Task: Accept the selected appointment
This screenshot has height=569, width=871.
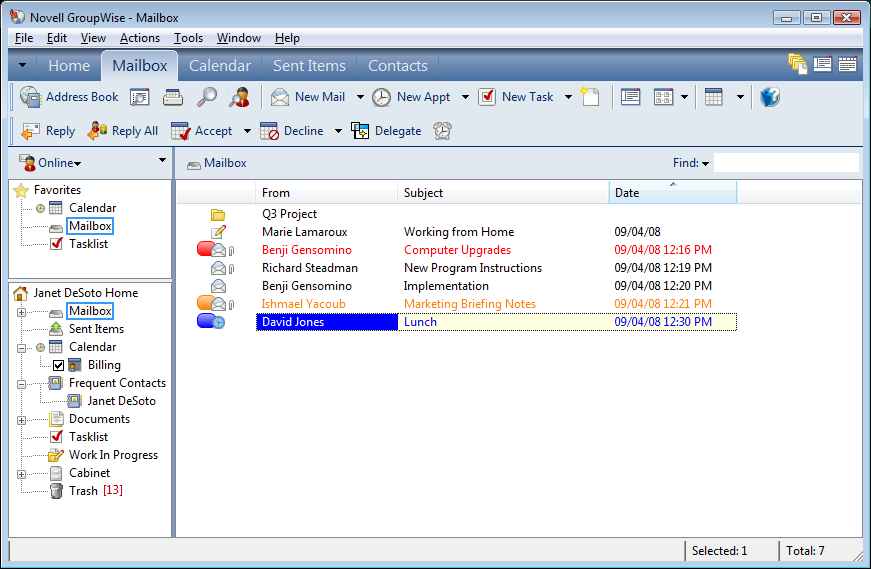Action: tap(202, 131)
